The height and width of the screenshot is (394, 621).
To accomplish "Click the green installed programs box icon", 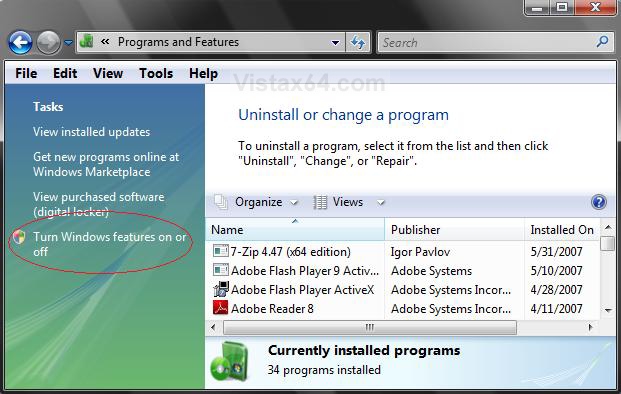I will (x=229, y=362).
